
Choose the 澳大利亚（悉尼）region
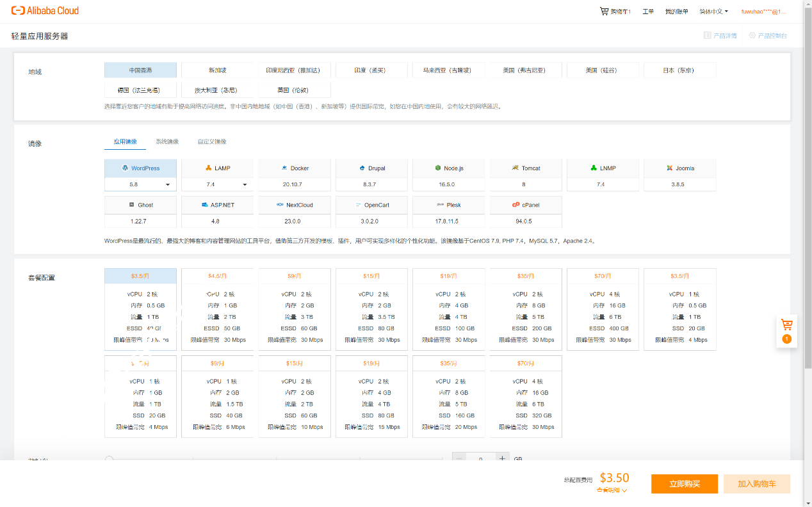[217, 90]
